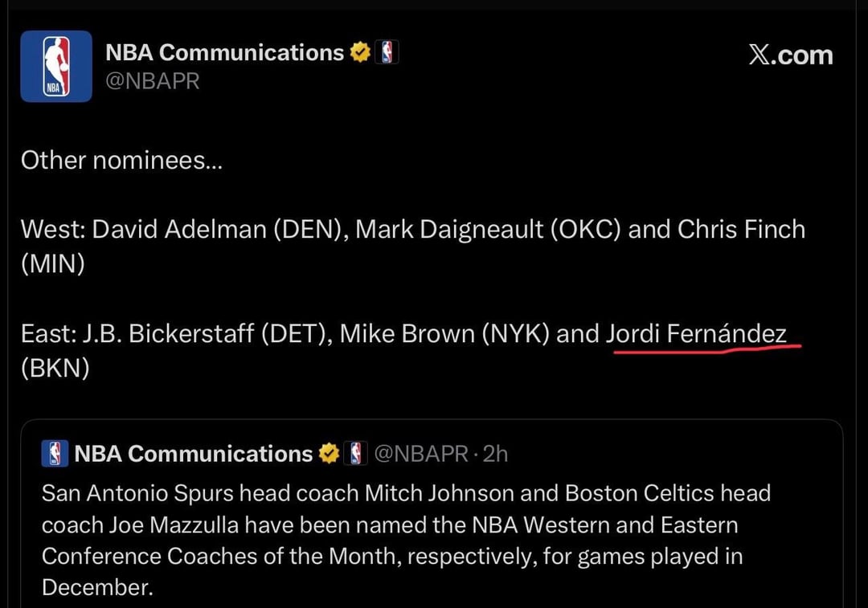This screenshot has width=868, height=608.
Task: Click the small NBA avatar in the quoted tweet
Action: coord(54,453)
